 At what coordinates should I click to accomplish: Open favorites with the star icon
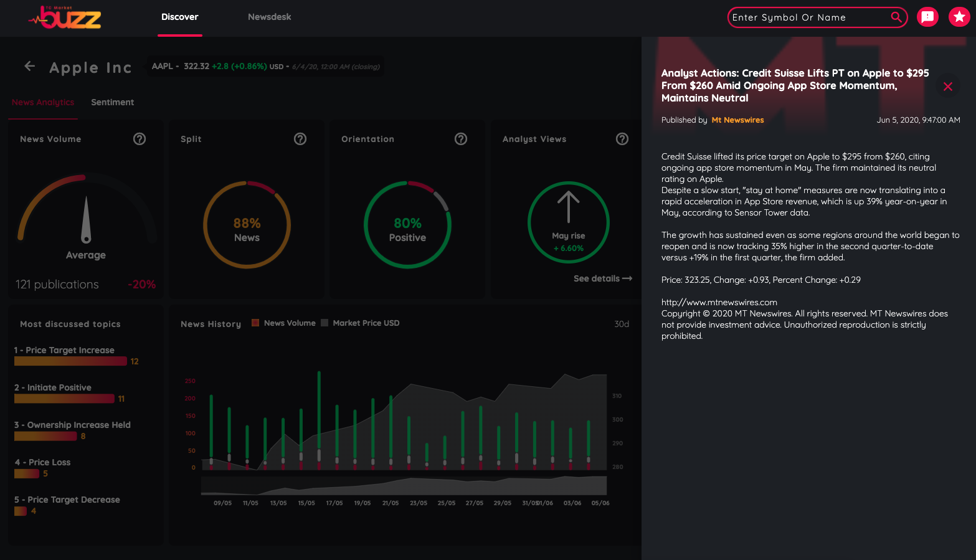pos(959,17)
